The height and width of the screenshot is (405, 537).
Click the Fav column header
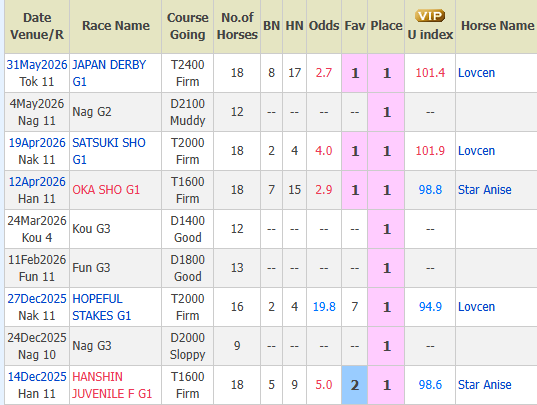355,26
